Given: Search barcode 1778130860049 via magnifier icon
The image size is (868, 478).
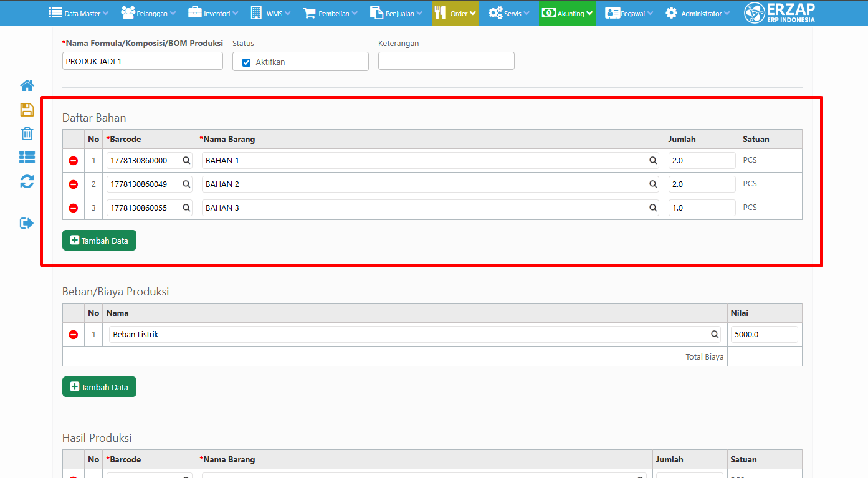Looking at the screenshot, I should click(186, 184).
